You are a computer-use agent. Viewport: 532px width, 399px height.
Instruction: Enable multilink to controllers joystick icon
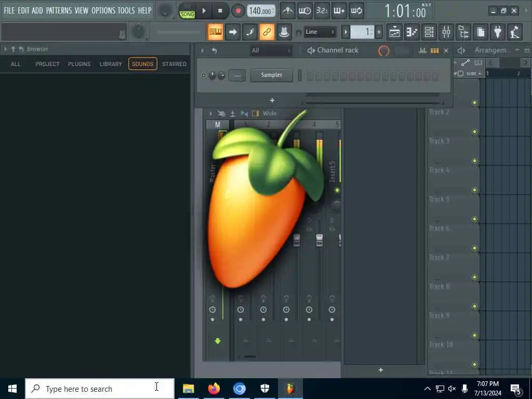coord(284,32)
